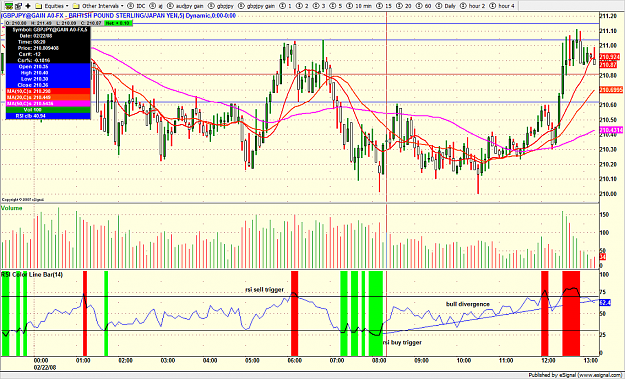This screenshot has width=625, height=379.
Task: Click the 12:00 time-axis label
Action: 548,361
